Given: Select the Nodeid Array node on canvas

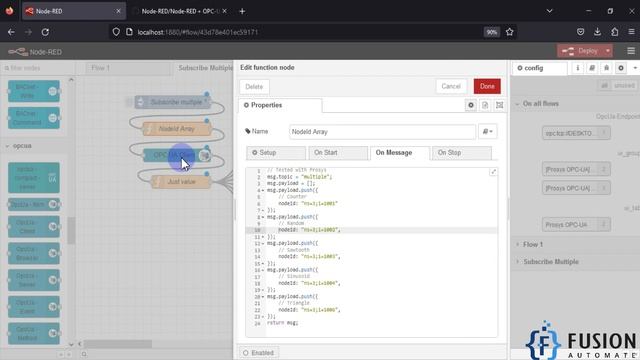Looking at the screenshot, I should pyautogui.click(x=177, y=129).
